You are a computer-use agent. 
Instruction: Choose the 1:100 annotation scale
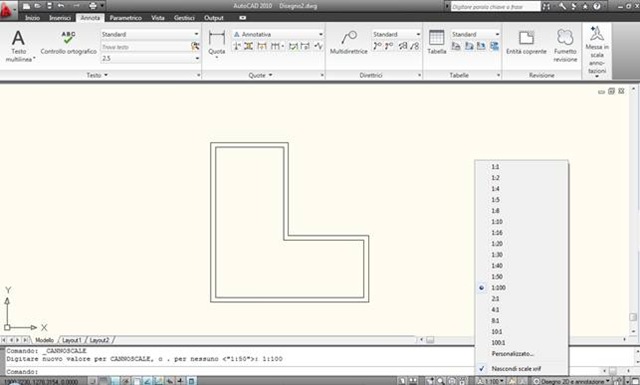[498, 287]
